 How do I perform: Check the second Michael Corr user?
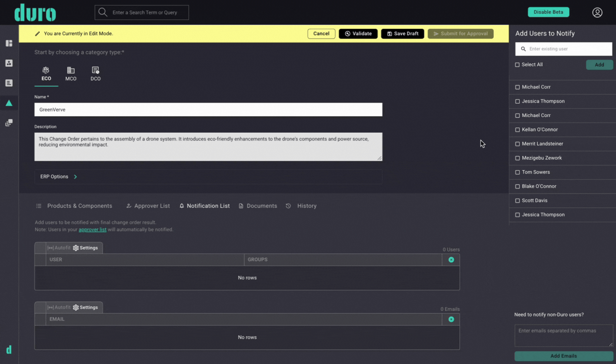pos(517,116)
